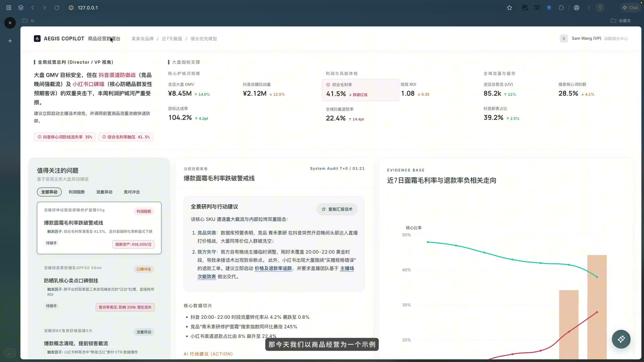The height and width of the screenshot is (362, 644).
Task: Click the copy icon on 复制汇报话术
Action: pos(324,209)
